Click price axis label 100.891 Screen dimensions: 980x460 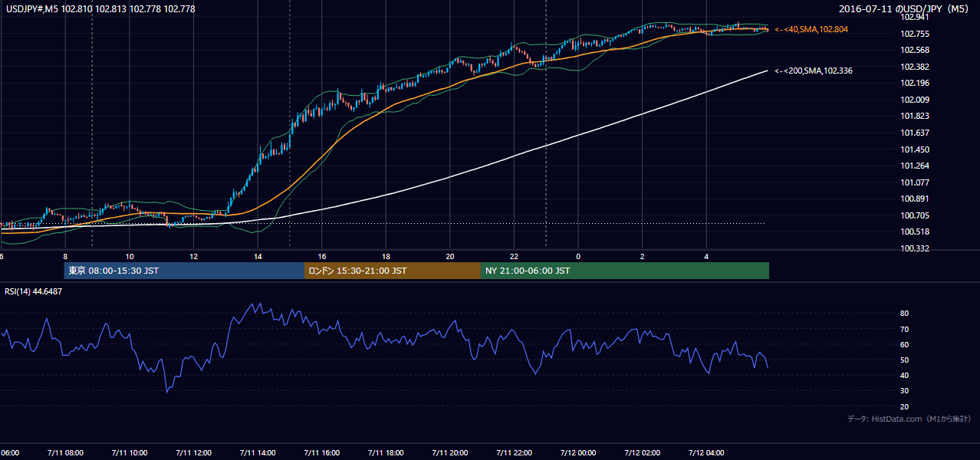(915, 199)
